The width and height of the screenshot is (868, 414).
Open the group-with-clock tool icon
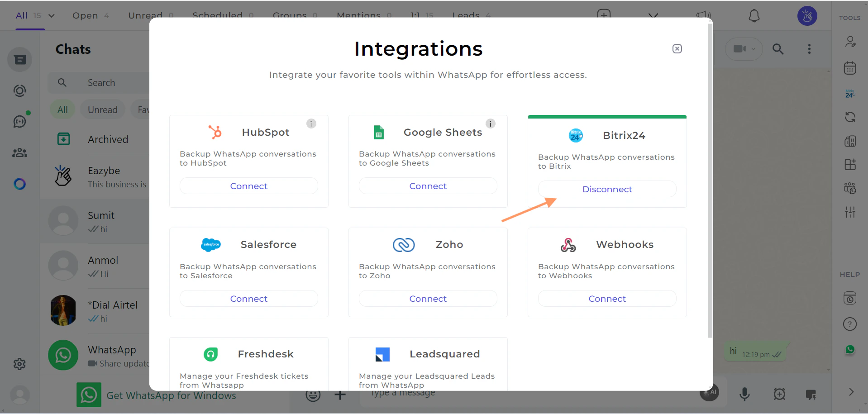(850, 188)
